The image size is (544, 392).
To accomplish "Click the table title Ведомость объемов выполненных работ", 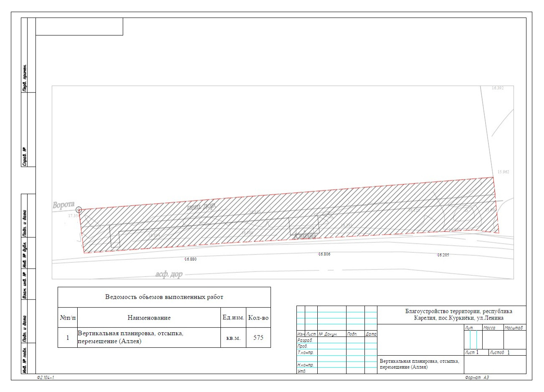I will tap(164, 297).
